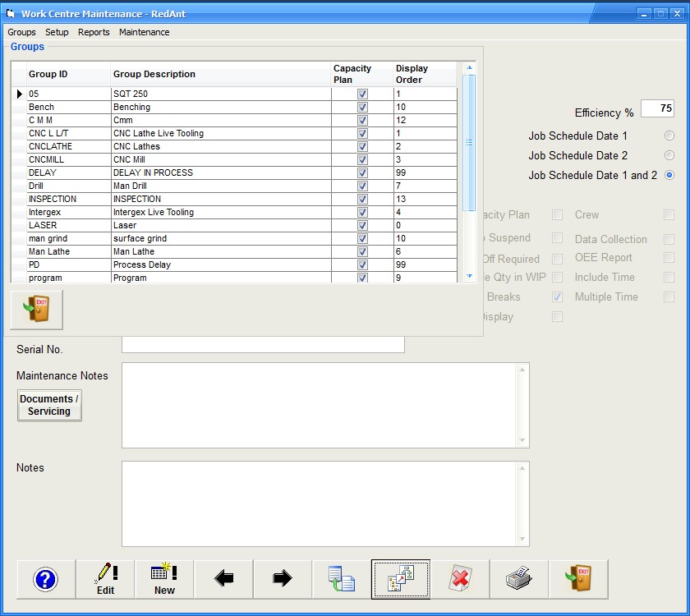Select the Job Schedule Date 1 radio button
The image size is (690, 616).
669,136
